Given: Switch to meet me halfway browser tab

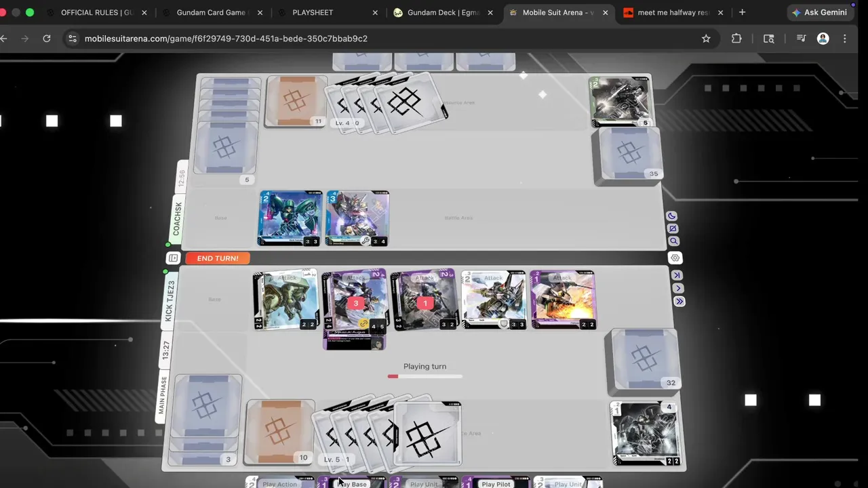Looking at the screenshot, I should point(673,12).
